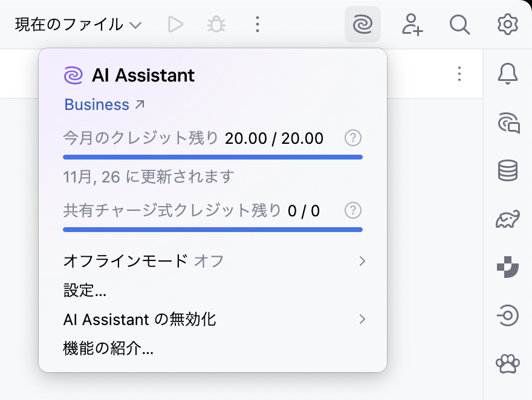532x400 pixels.
Task: Open Search Everywhere magnifier icon
Action: point(460,24)
